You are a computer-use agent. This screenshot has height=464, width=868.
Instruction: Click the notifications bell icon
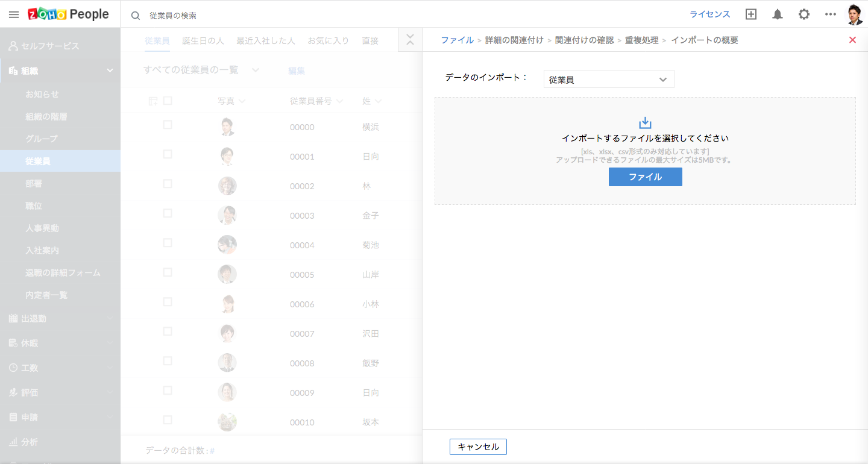point(778,14)
